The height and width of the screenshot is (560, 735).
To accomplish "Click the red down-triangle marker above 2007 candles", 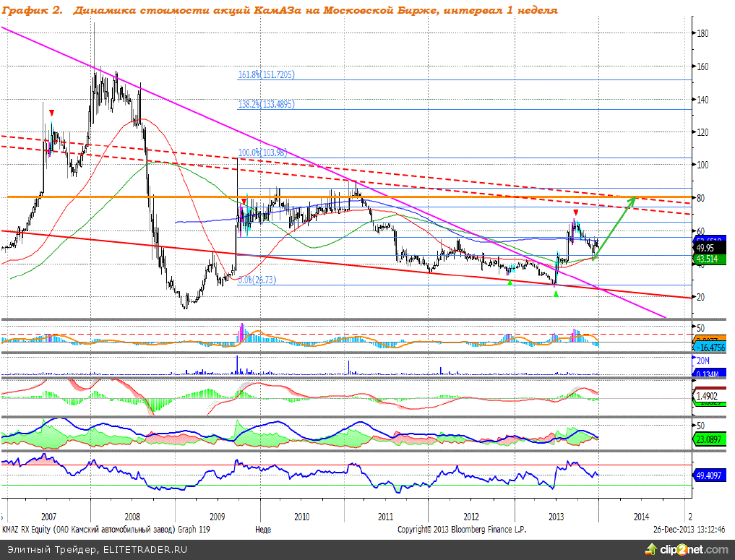I will tap(51, 113).
